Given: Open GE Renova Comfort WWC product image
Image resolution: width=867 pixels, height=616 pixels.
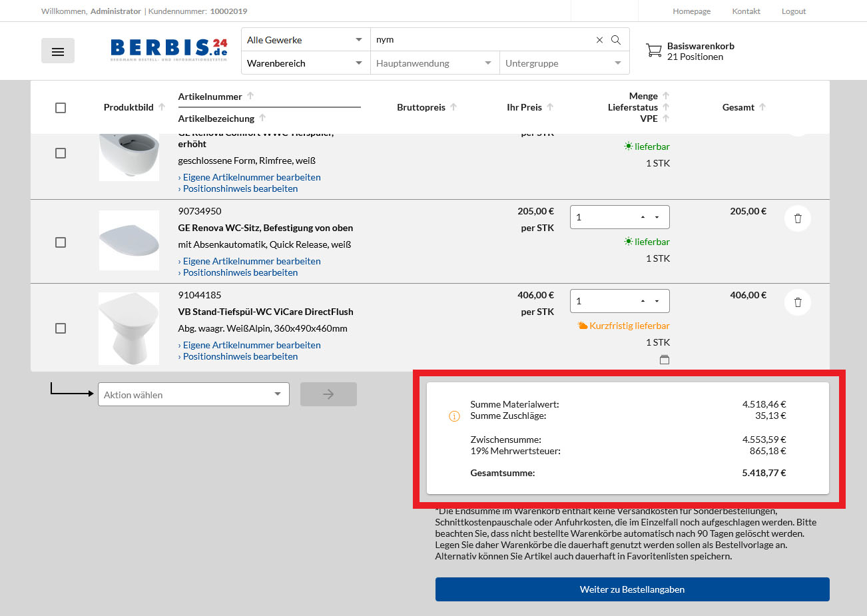Looking at the screenshot, I should (x=129, y=157).
